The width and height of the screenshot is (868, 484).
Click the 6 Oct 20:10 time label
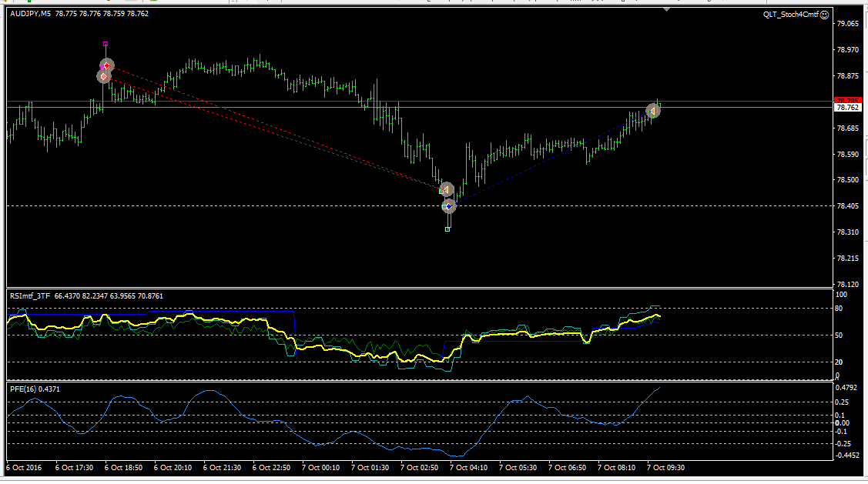(173, 467)
